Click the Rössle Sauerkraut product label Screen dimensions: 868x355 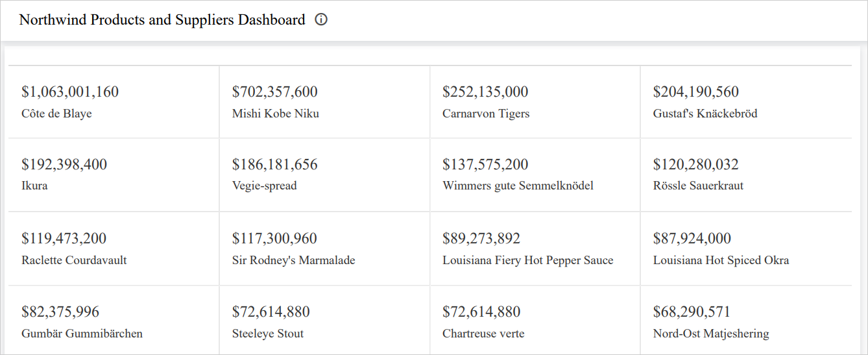point(698,186)
